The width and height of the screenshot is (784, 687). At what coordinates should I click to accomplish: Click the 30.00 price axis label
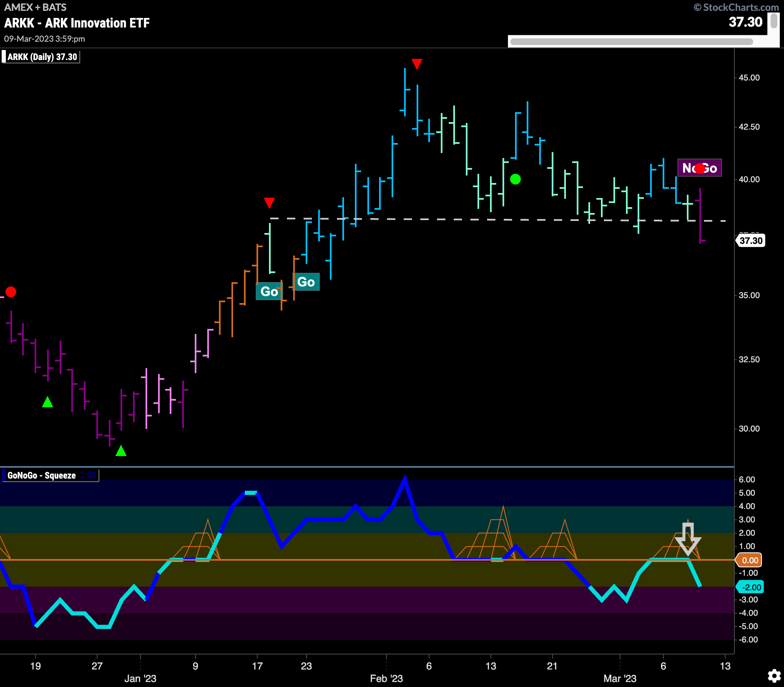pos(749,429)
